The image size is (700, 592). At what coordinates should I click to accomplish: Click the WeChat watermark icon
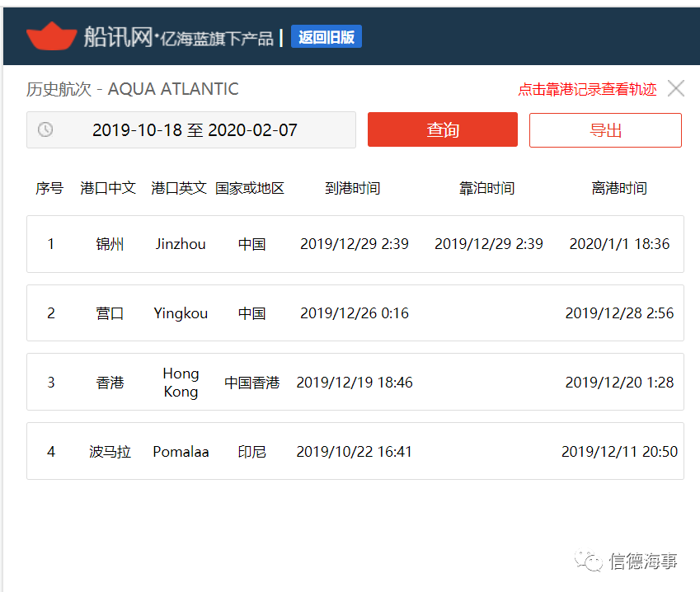click(589, 561)
